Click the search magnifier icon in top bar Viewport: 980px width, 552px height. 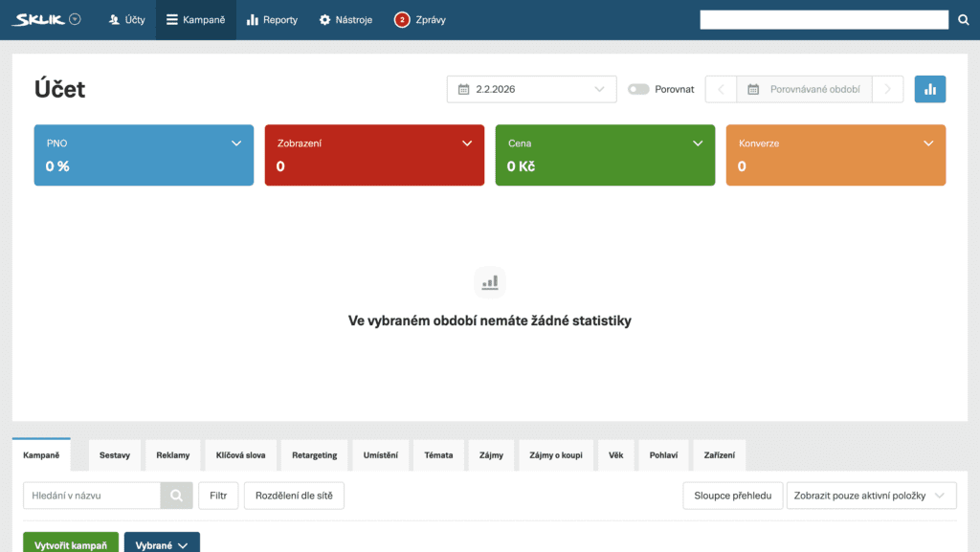pyautogui.click(x=964, y=20)
